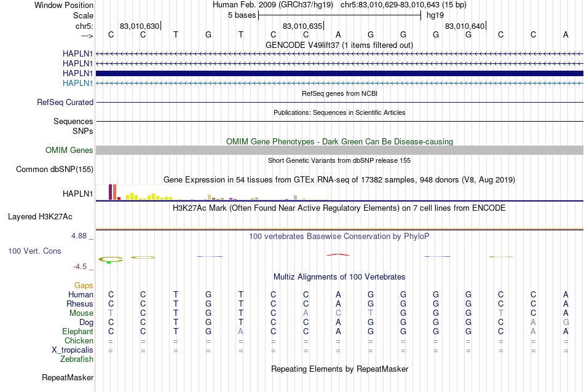Click Publications: Sequences in Scientific Articles title
584x392 pixels.
[339, 112]
